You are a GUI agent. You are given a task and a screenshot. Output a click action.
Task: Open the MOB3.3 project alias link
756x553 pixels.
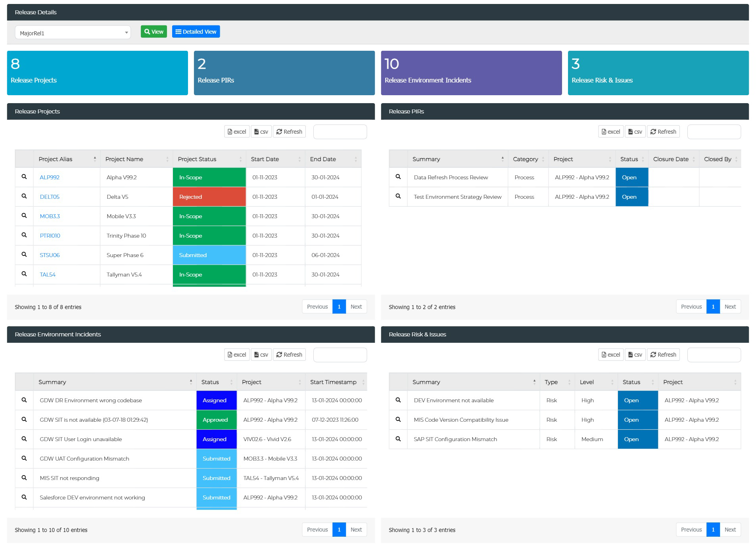tap(50, 216)
